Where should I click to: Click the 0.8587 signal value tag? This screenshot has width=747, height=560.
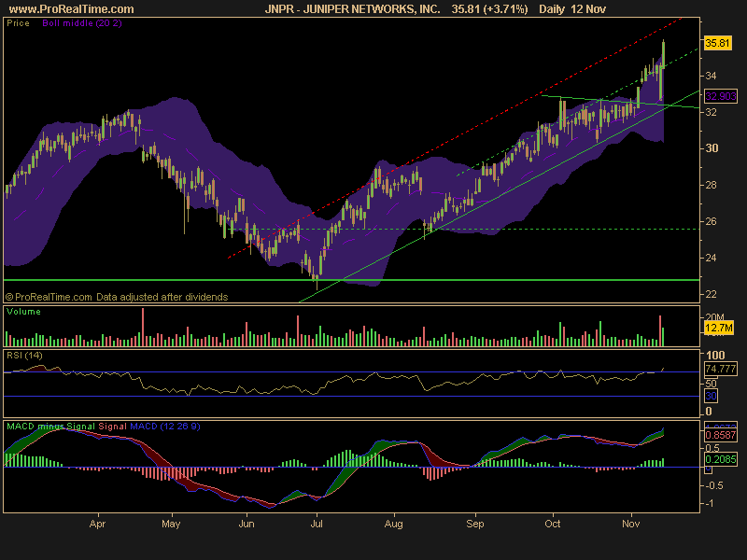(721, 435)
